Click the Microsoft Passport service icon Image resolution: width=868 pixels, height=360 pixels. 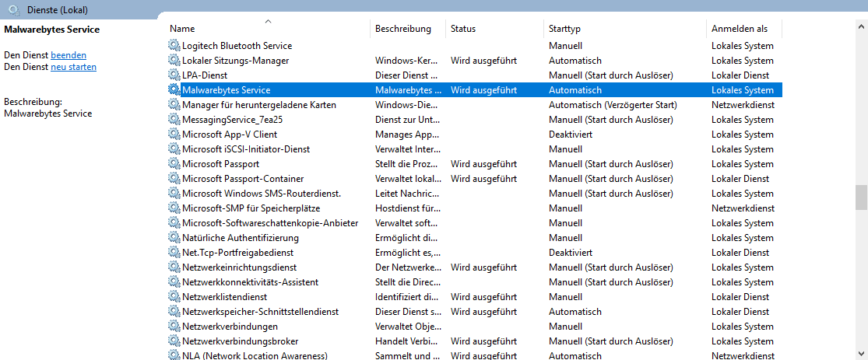174,164
